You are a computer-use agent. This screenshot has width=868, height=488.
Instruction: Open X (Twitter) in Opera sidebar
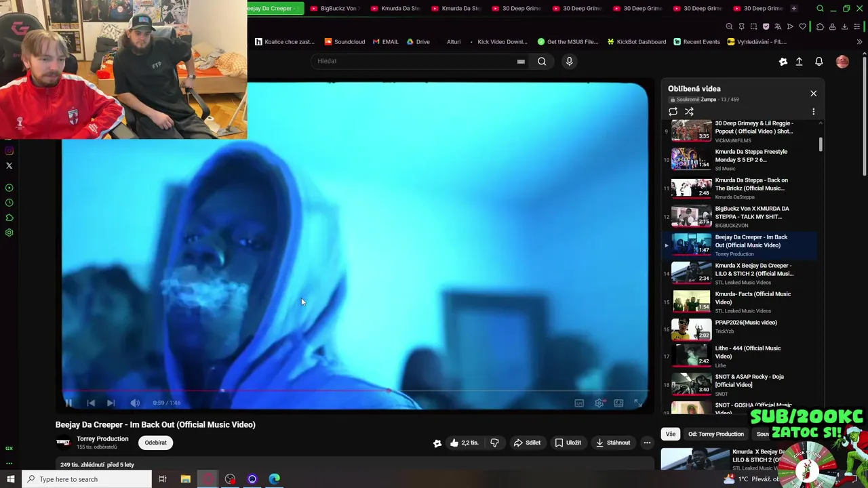click(x=9, y=165)
